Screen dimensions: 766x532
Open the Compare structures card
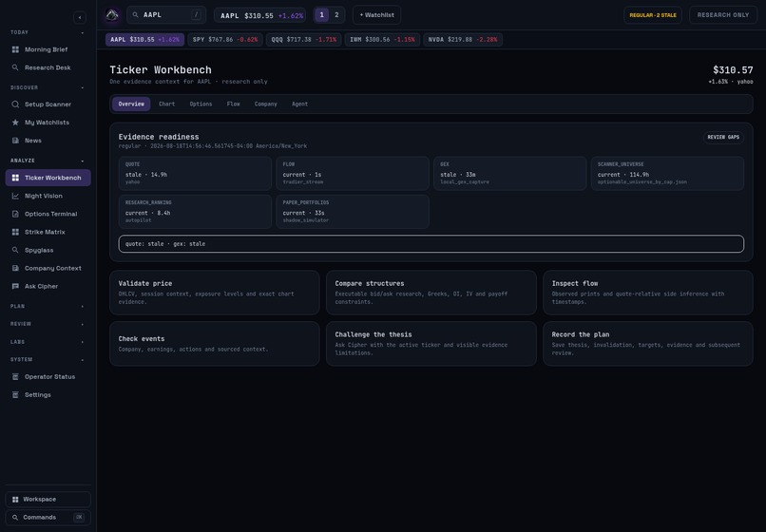tap(431, 293)
